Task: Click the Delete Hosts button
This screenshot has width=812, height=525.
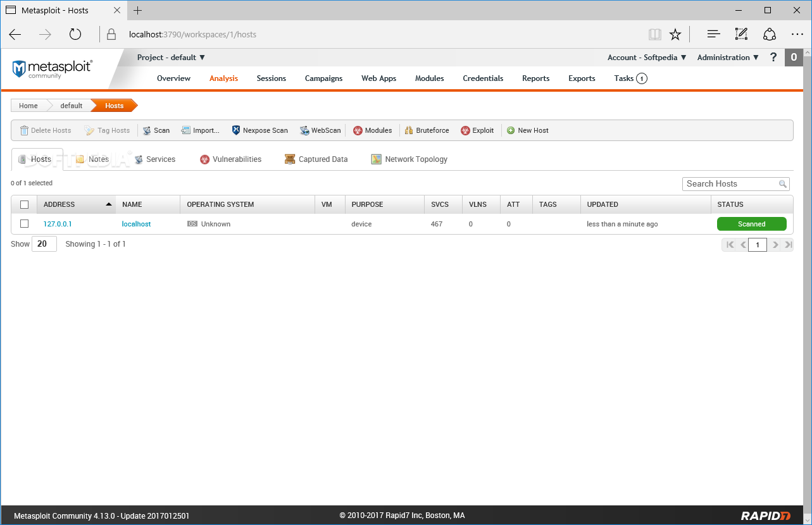Action: (x=46, y=130)
